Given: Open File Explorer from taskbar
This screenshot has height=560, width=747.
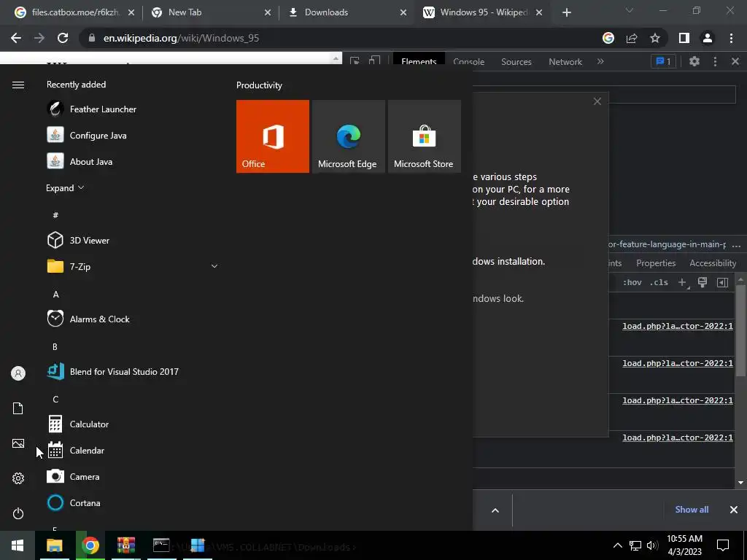Looking at the screenshot, I should point(54,545).
